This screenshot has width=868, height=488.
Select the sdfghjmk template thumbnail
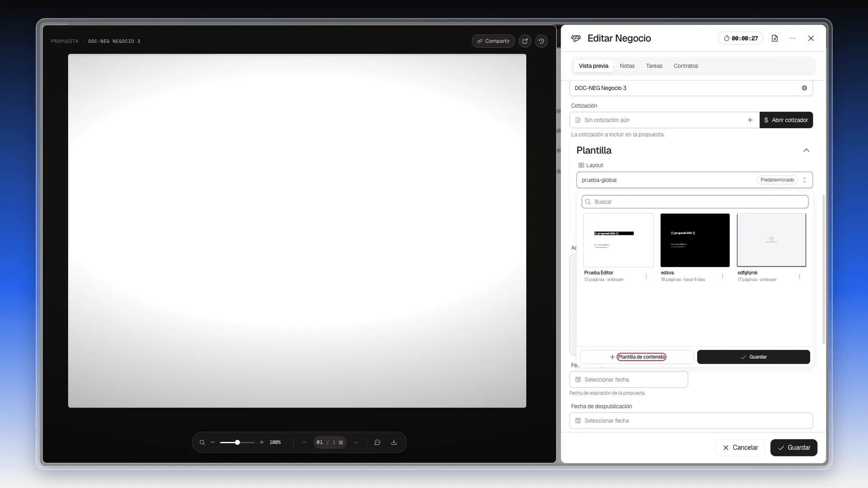point(771,240)
